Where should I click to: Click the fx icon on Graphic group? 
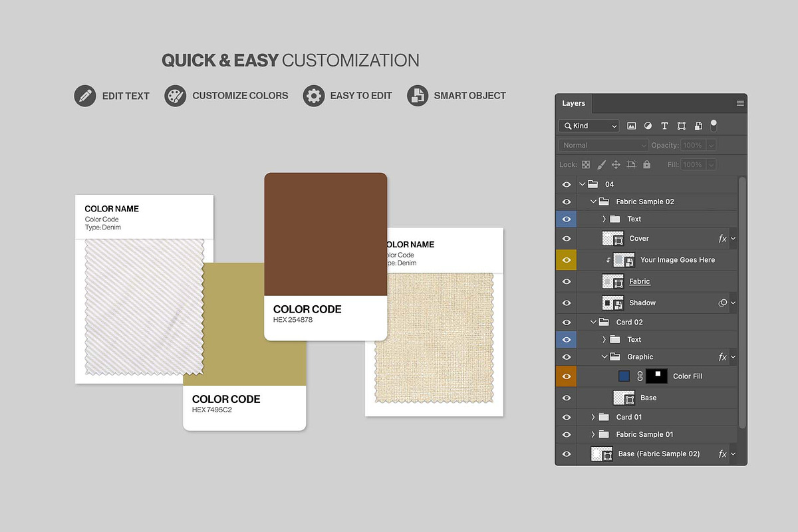pos(723,357)
